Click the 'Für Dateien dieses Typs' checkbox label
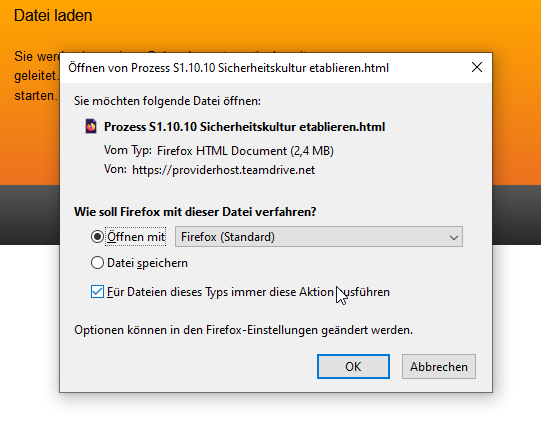The height and width of the screenshot is (438, 541). click(248, 292)
